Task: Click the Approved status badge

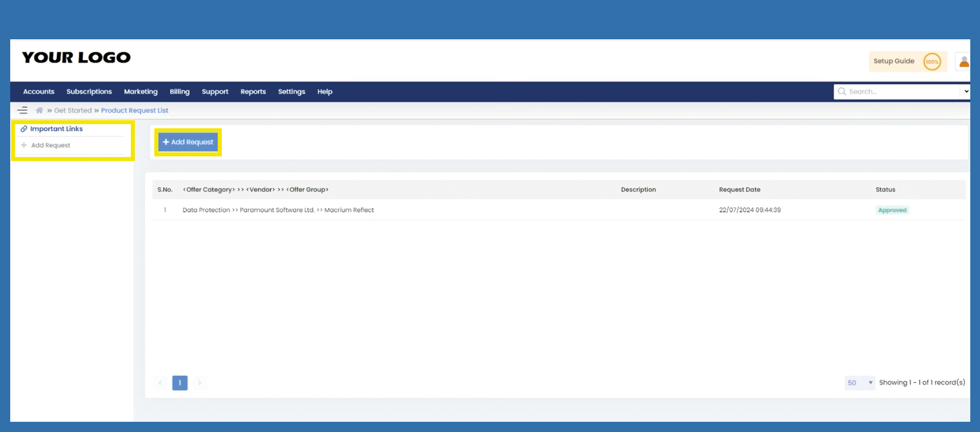Action: [x=892, y=210]
